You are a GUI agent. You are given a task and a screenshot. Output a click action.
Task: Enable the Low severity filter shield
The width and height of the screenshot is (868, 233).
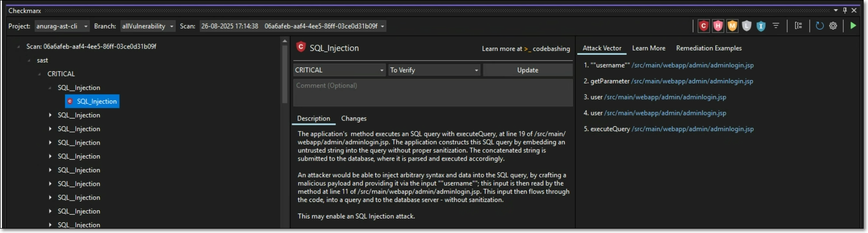[x=747, y=26]
